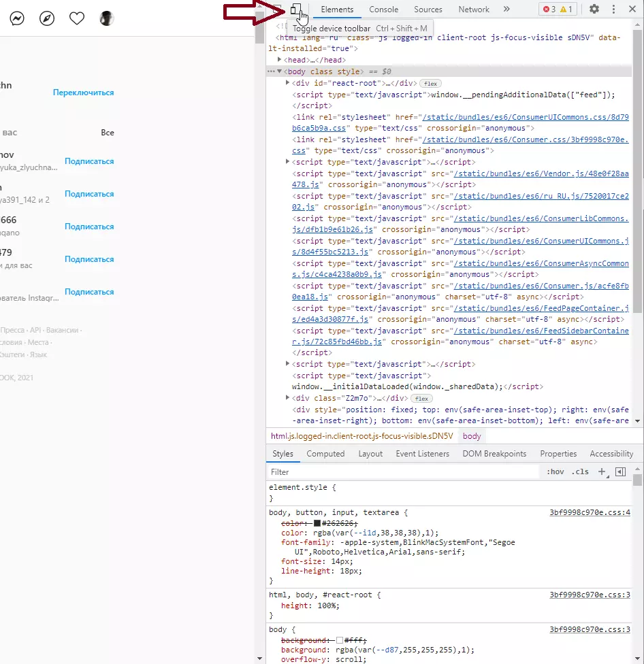Open the activity heart icon
The height and width of the screenshot is (664, 644).
[x=77, y=18]
